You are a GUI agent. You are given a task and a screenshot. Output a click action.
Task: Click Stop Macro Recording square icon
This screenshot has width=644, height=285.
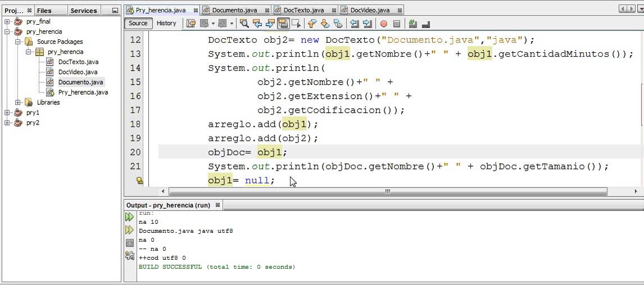(x=397, y=24)
